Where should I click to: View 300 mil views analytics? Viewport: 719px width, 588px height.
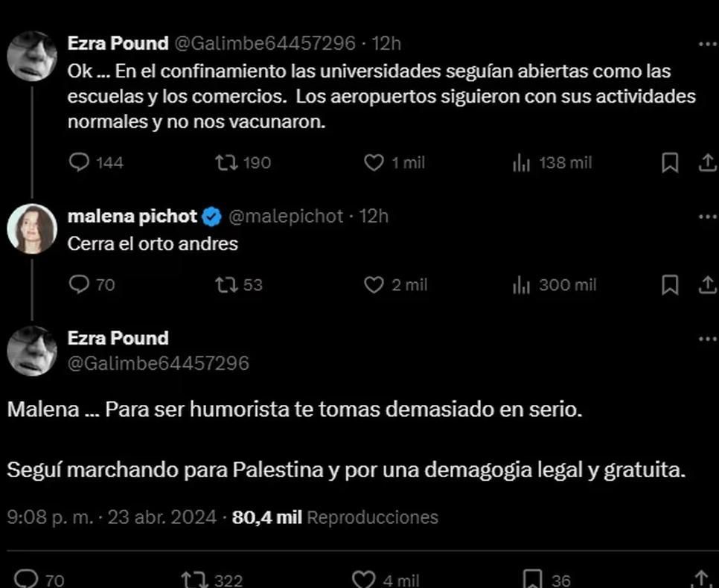(x=521, y=284)
